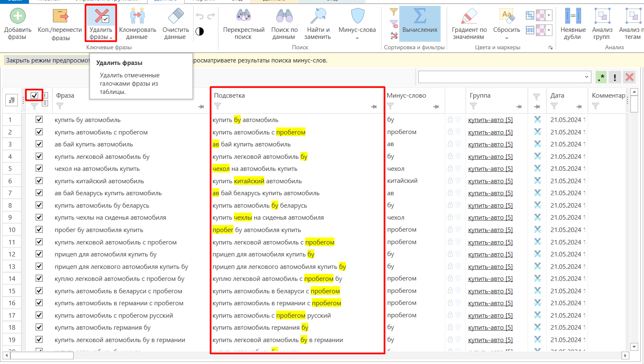Activate the Вычисления sigma button
Viewport: 644px width, 364px height.
click(420, 24)
